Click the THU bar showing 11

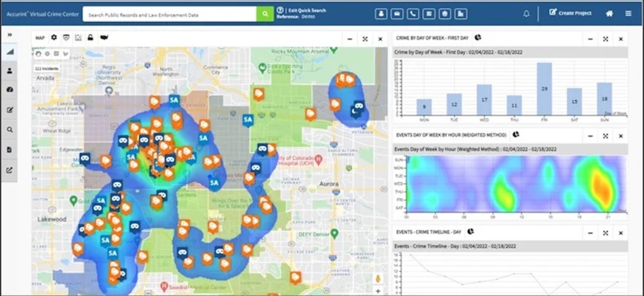click(514, 105)
